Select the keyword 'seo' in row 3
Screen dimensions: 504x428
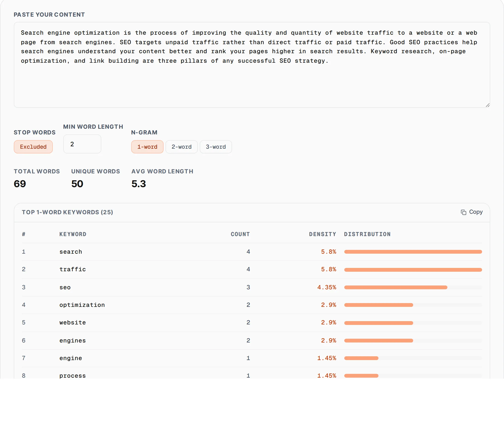point(65,288)
